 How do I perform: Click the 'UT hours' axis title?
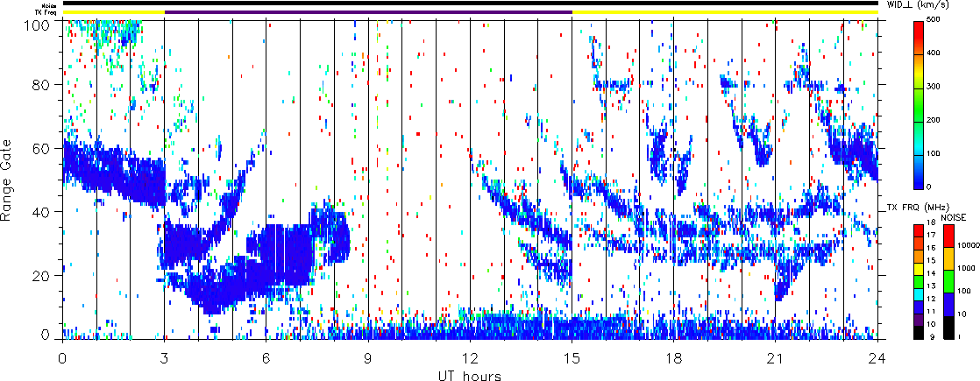(469, 374)
